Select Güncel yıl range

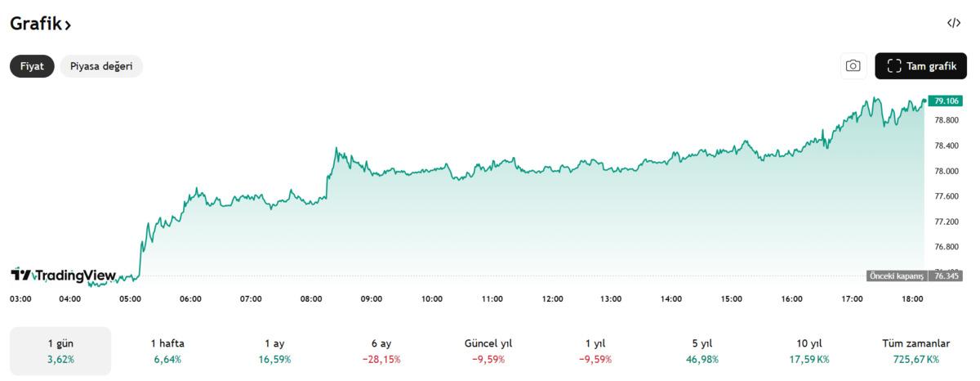click(x=488, y=351)
